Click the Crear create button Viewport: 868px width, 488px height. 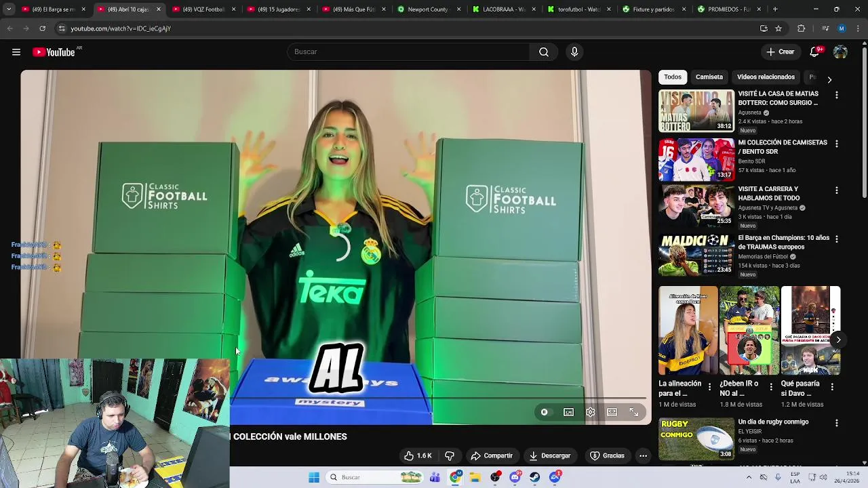pyautogui.click(x=780, y=52)
